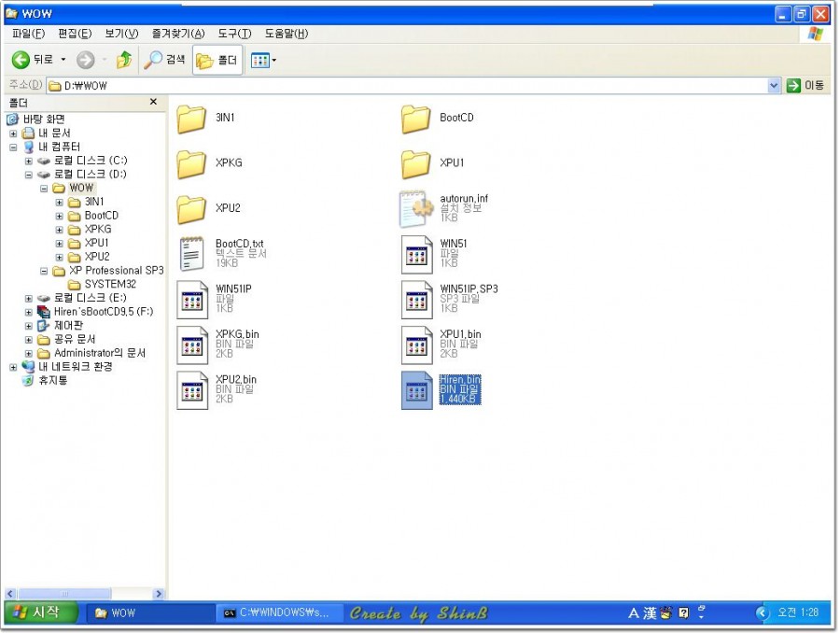Image resolution: width=840 pixels, height=633 pixels.
Task: Select the autorun.inf file icon
Action: tap(415, 208)
